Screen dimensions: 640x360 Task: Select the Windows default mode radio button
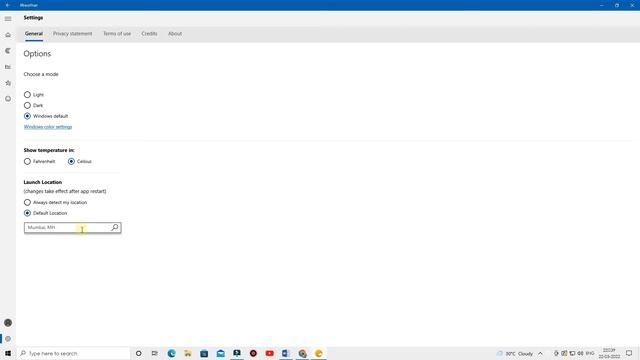(27, 116)
